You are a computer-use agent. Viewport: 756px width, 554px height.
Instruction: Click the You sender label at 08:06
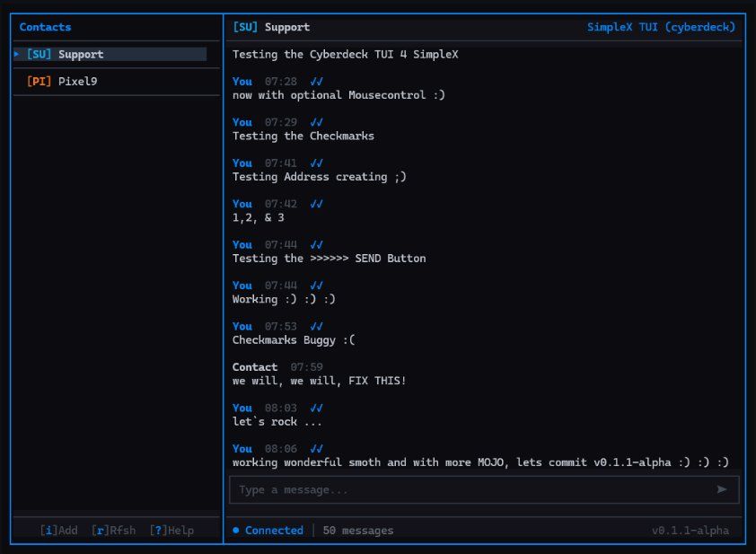coord(242,449)
